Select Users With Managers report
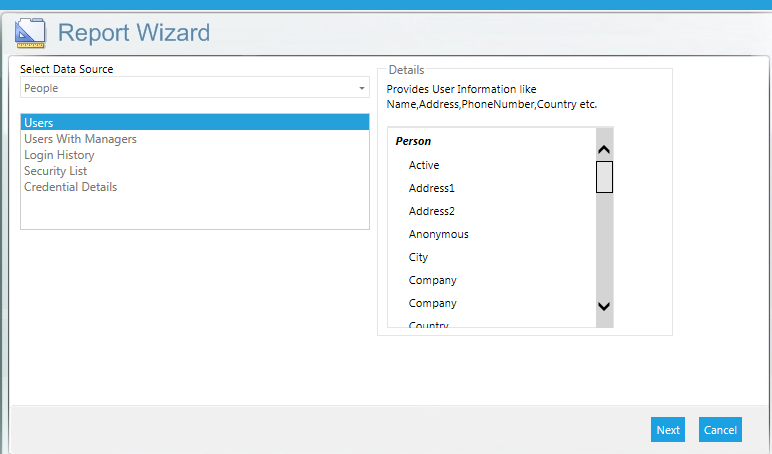Image resolution: width=772 pixels, height=454 pixels. click(80, 139)
